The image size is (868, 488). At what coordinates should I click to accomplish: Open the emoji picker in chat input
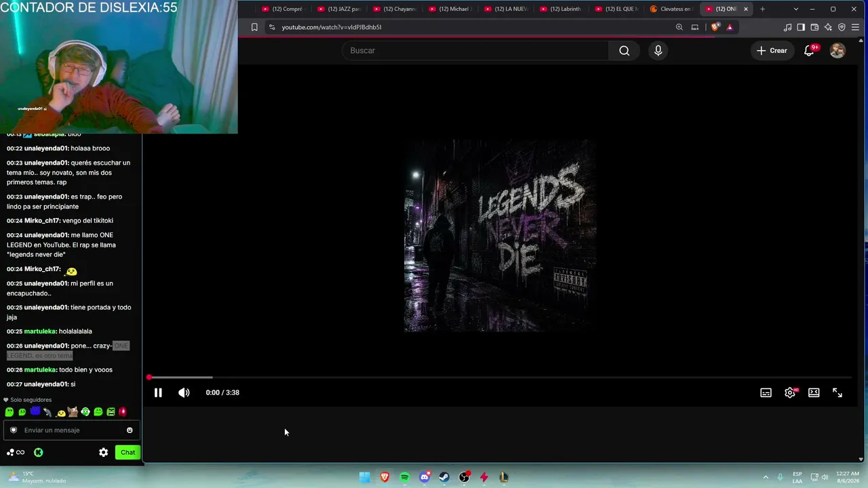130,430
